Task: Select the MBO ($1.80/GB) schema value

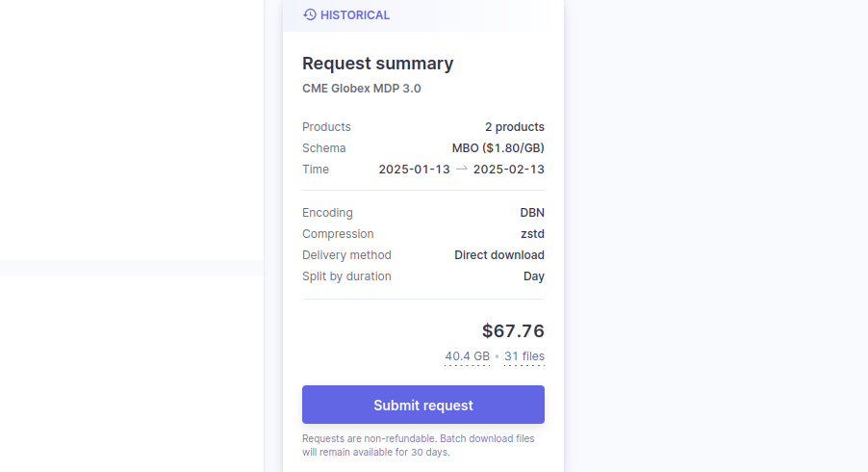Action: point(498,148)
